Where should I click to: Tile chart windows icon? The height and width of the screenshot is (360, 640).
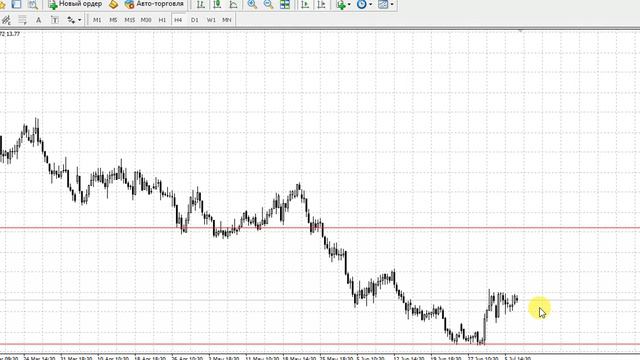click(x=284, y=4)
